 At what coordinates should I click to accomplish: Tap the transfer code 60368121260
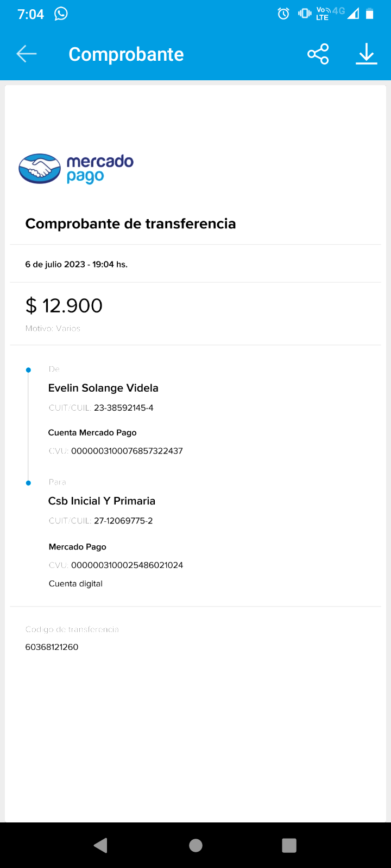coord(52,647)
